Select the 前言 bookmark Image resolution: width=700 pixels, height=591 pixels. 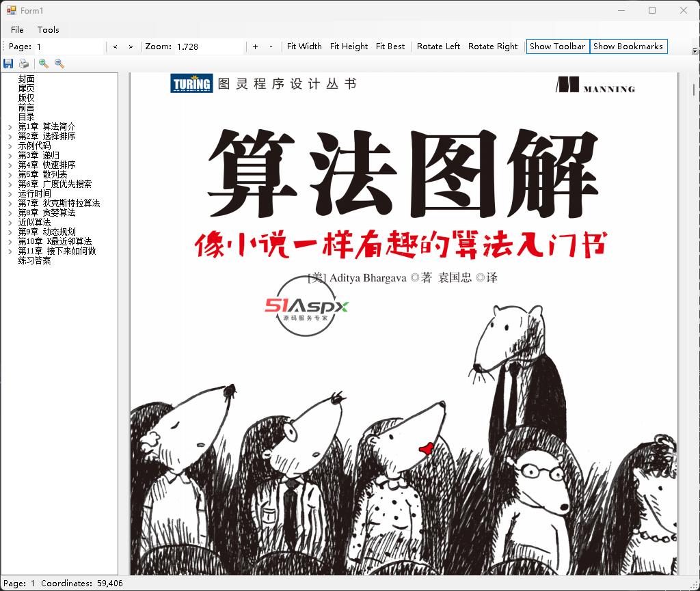26,107
